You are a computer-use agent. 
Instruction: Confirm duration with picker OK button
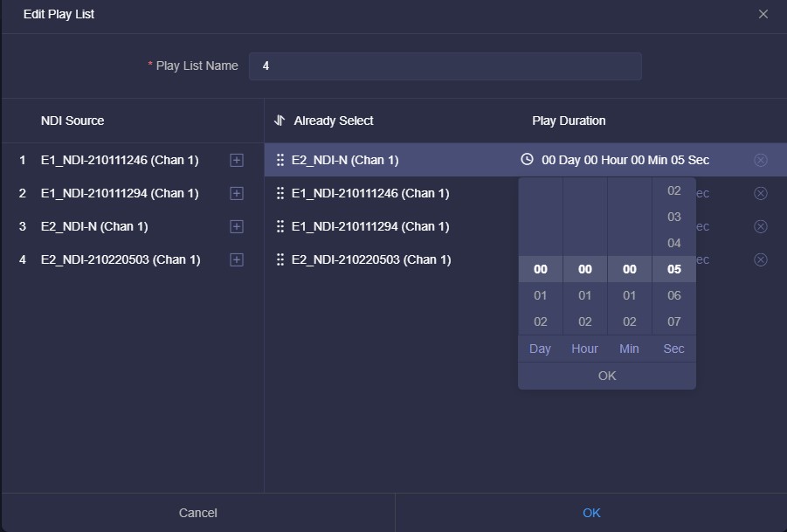[607, 376]
